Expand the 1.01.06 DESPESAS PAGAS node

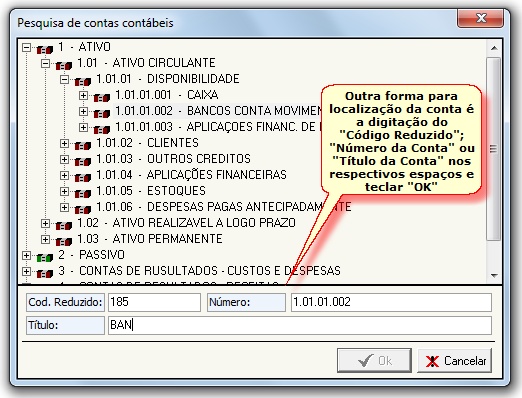pos(64,207)
